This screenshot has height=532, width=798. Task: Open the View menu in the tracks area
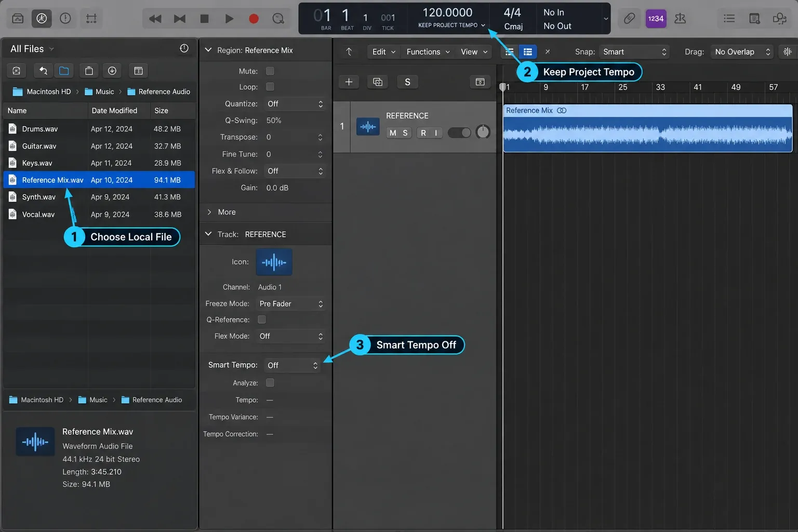(x=474, y=51)
